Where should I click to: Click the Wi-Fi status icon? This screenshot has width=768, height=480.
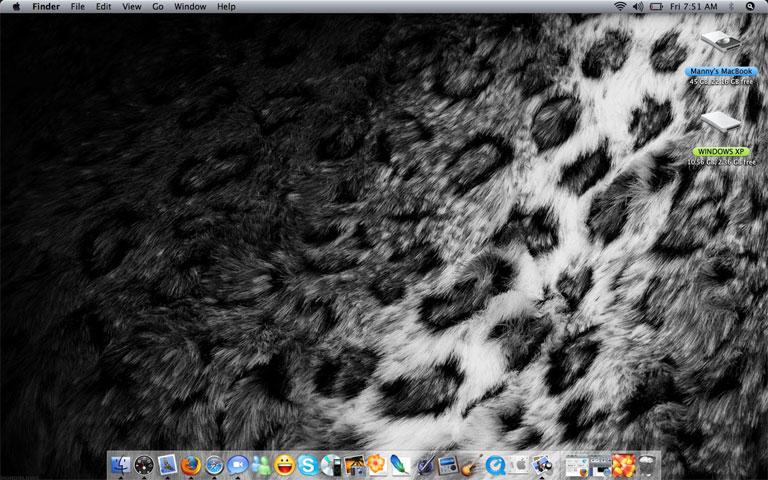coord(620,7)
